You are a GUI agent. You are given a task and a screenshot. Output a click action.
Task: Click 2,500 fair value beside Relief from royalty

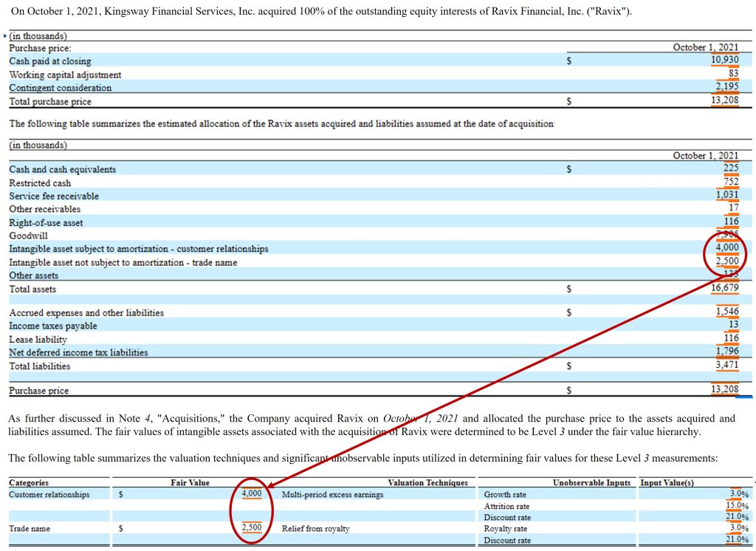252,527
